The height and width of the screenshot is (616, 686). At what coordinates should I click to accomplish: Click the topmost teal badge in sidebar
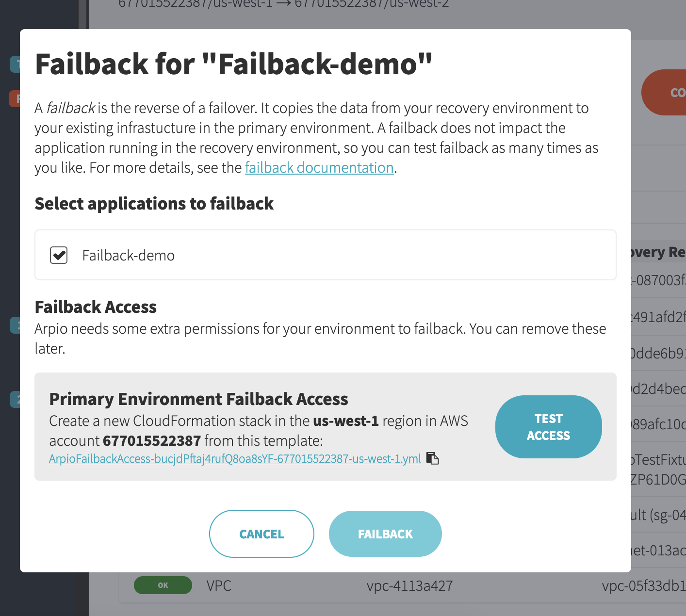(15, 64)
